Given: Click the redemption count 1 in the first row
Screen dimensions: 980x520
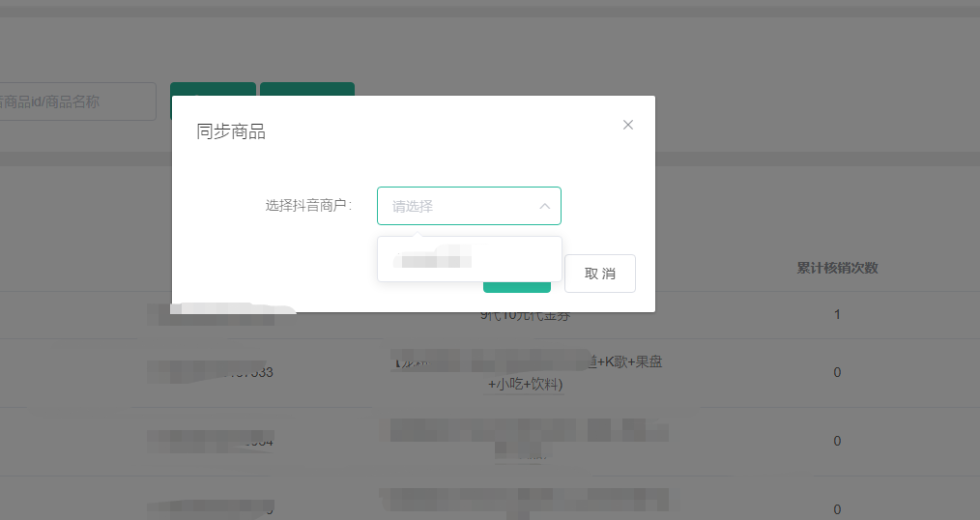Looking at the screenshot, I should pyautogui.click(x=836, y=315).
